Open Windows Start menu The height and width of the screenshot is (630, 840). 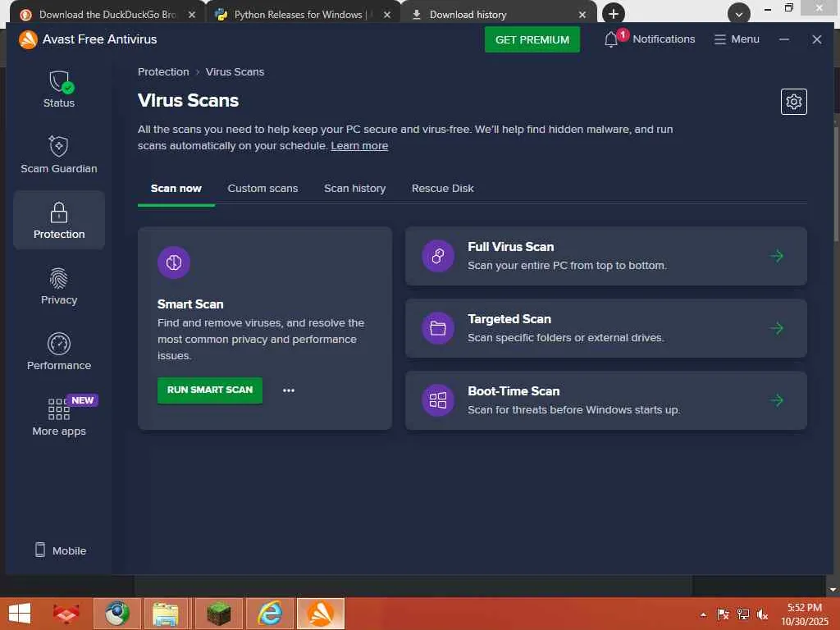20,614
